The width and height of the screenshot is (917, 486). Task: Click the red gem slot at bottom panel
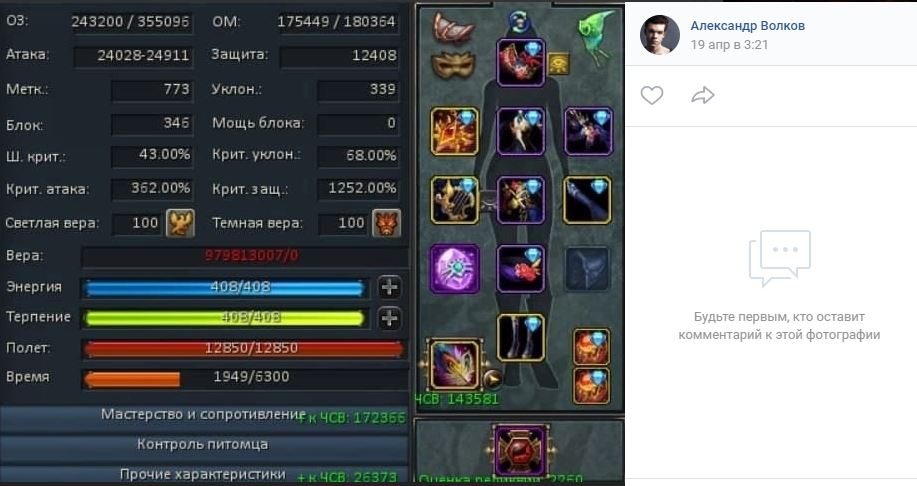(x=519, y=451)
